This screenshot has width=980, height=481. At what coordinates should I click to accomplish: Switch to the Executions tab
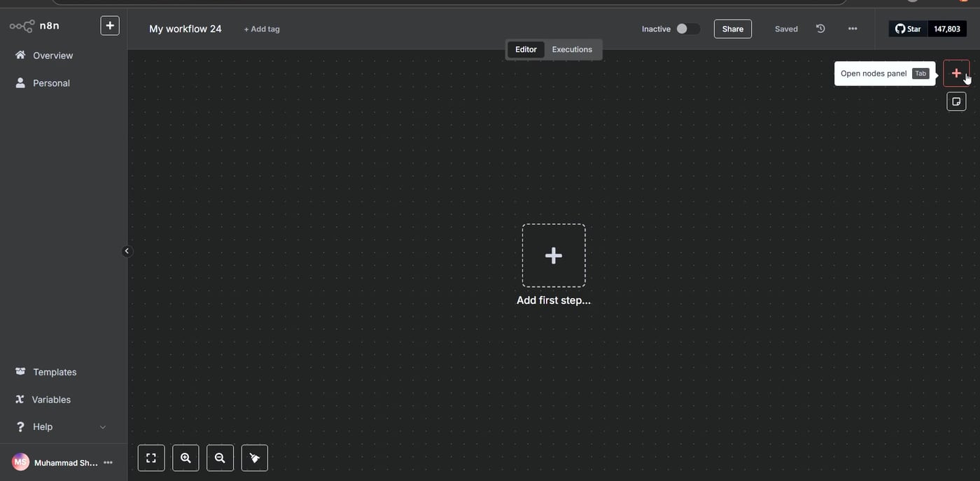pyautogui.click(x=572, y=50)
